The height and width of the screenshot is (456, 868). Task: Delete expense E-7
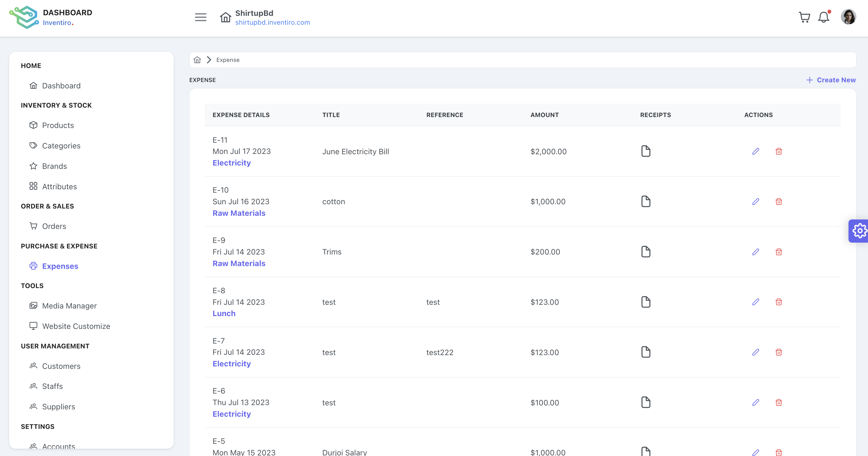pyautogui.click(x=779, y=352)
